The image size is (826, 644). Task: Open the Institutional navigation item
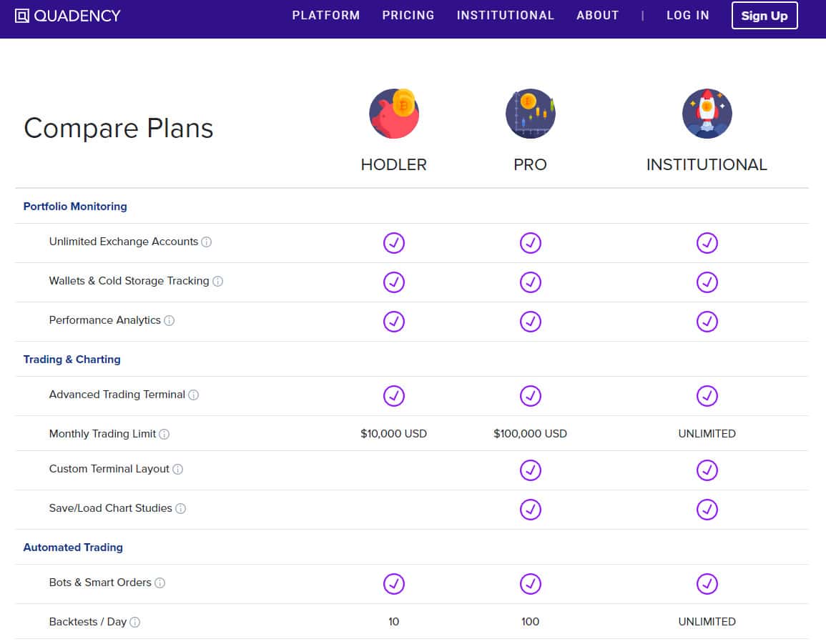tap(506, 15)
